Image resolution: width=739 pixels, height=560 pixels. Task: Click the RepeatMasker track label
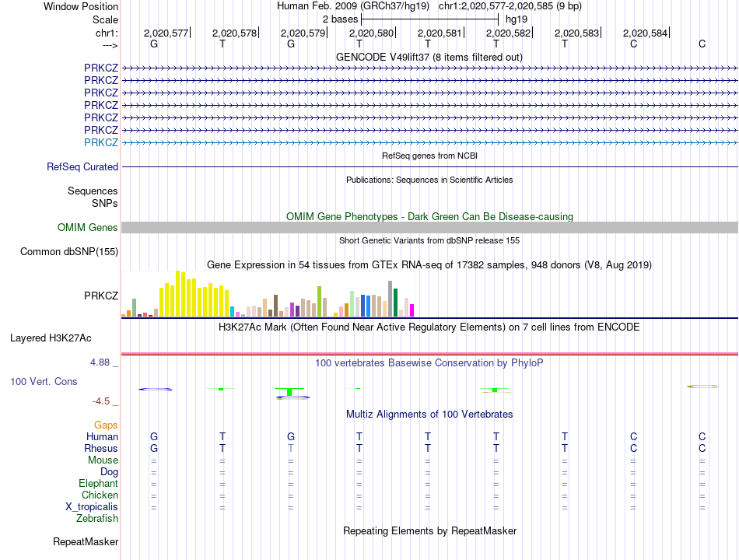tap(86, 542)
